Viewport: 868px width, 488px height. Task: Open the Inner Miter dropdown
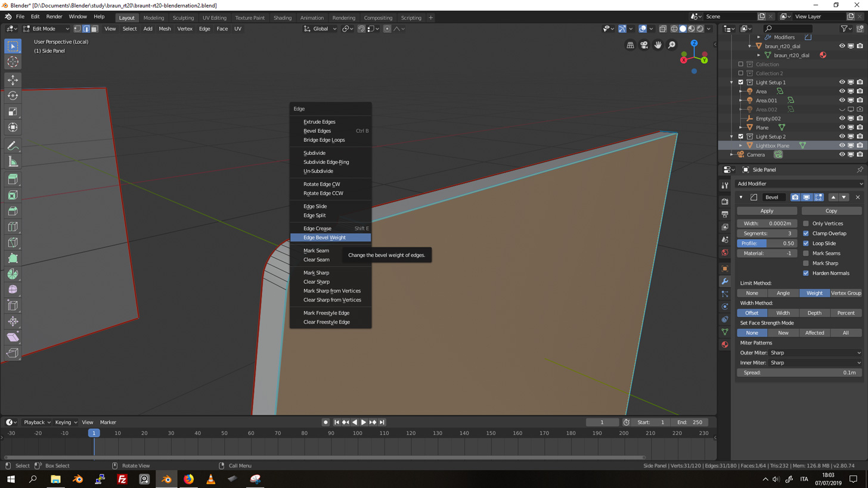[x=816, y=363]
